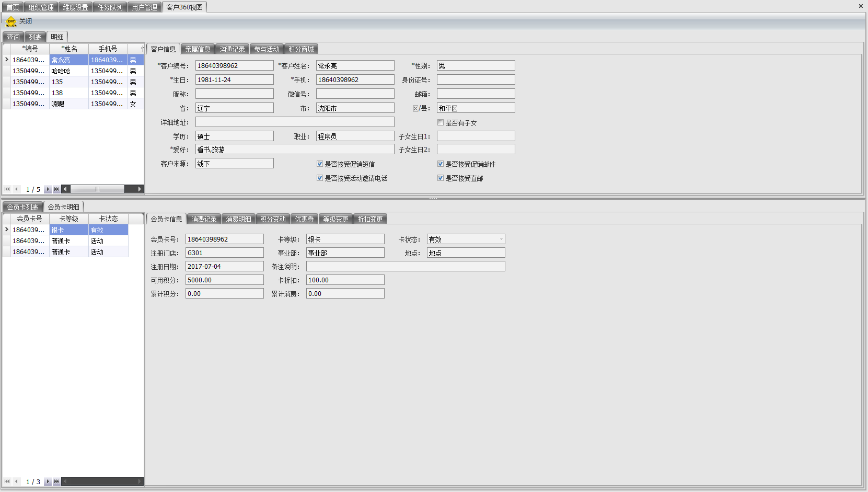This screenshot has width=868, height=492.
Task: Toggle 是否接受促销邮件 checkbox
Action: [x=441, y=164]
